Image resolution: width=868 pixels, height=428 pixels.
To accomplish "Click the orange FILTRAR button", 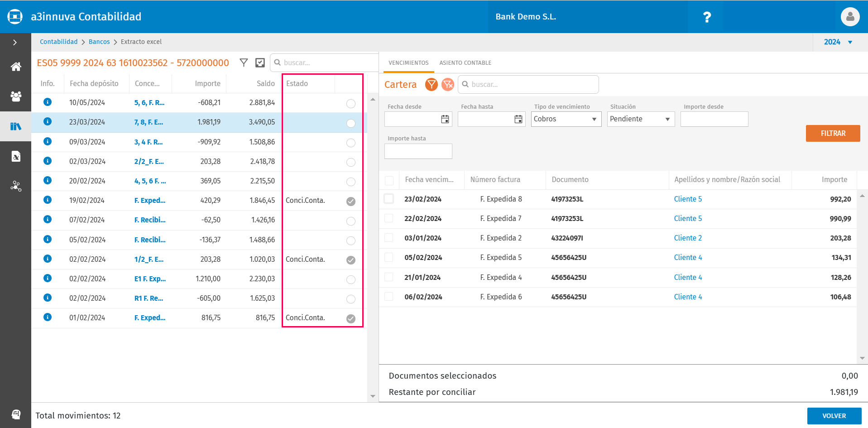I will click(x=833, y=133).
